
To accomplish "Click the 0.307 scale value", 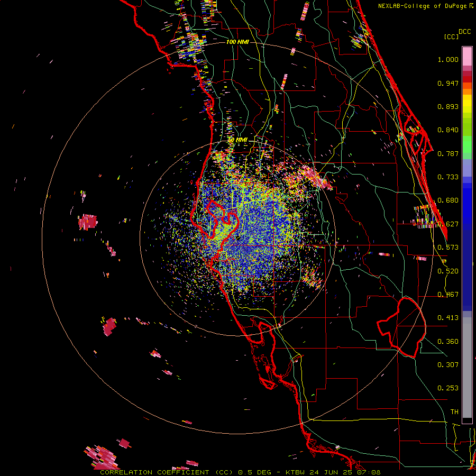I will [x=448, y=365].
